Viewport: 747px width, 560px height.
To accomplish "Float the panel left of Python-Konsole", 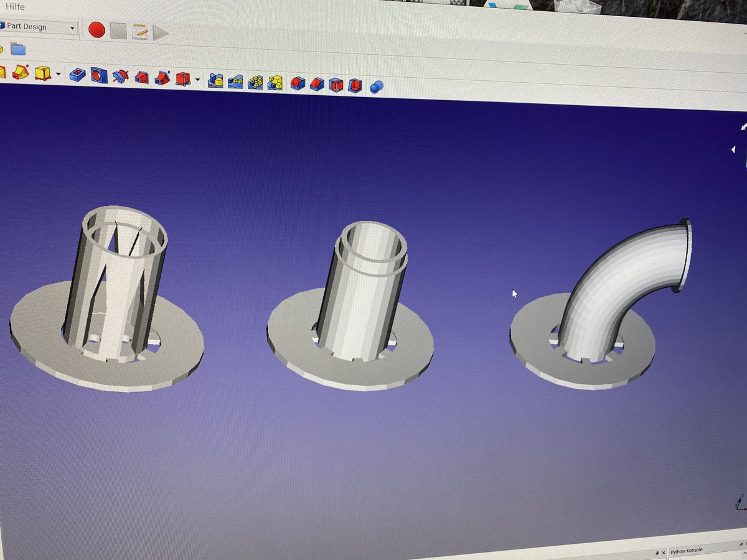I will 656,552.
